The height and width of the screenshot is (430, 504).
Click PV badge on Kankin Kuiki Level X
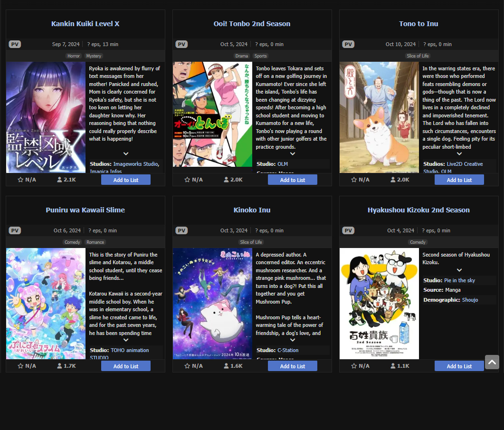click(x=15, y=44)
